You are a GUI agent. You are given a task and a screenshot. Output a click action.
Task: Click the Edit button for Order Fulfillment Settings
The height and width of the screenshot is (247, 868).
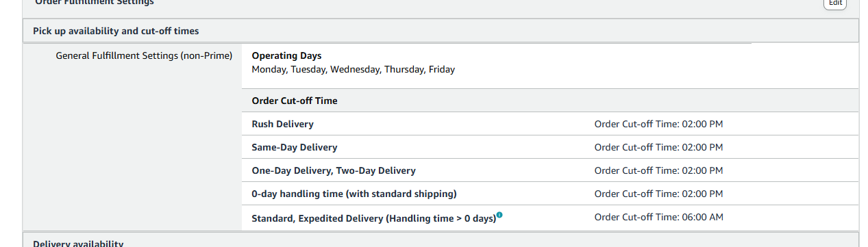[x=834, y=3]
